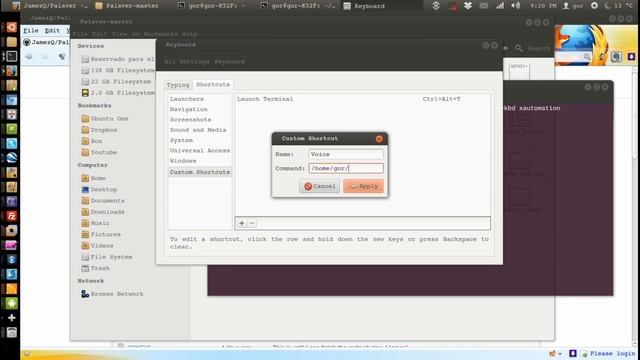Click the white plus icon in dock
This screenshot has width=640, height=360.
pos(11,318)
